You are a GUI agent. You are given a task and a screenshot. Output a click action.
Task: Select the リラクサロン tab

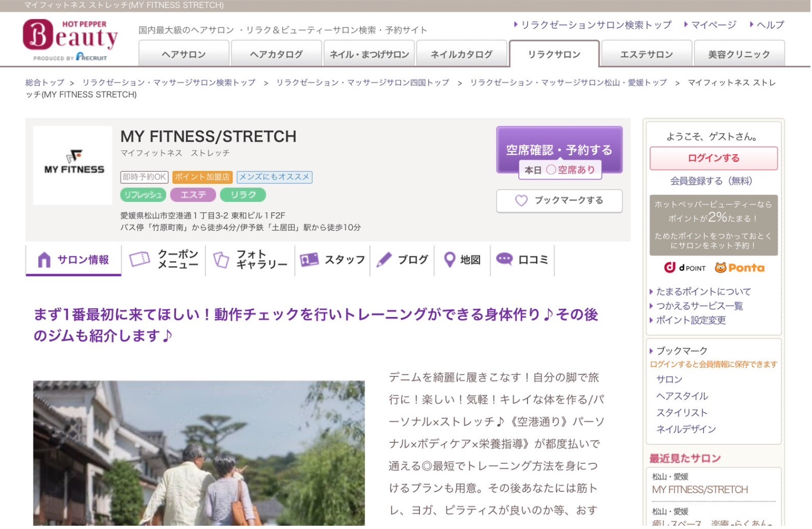point(554,54)
